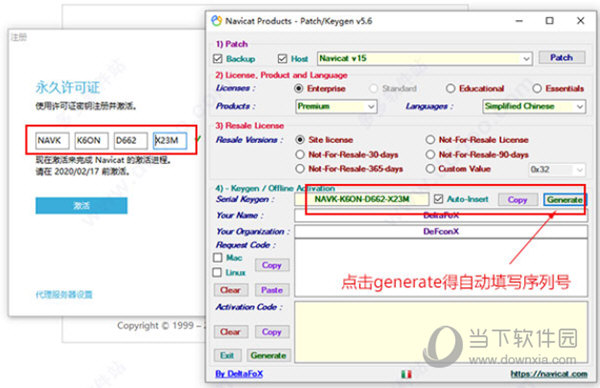Paste into the Request Code
Viewport: 600px width, 388px height.
tap(272, 290)
